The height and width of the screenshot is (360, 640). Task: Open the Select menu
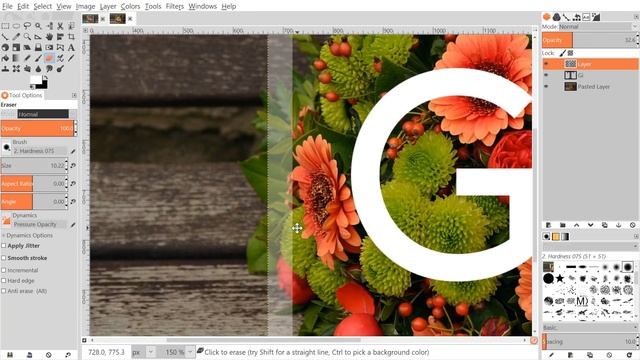pos(42,6)
